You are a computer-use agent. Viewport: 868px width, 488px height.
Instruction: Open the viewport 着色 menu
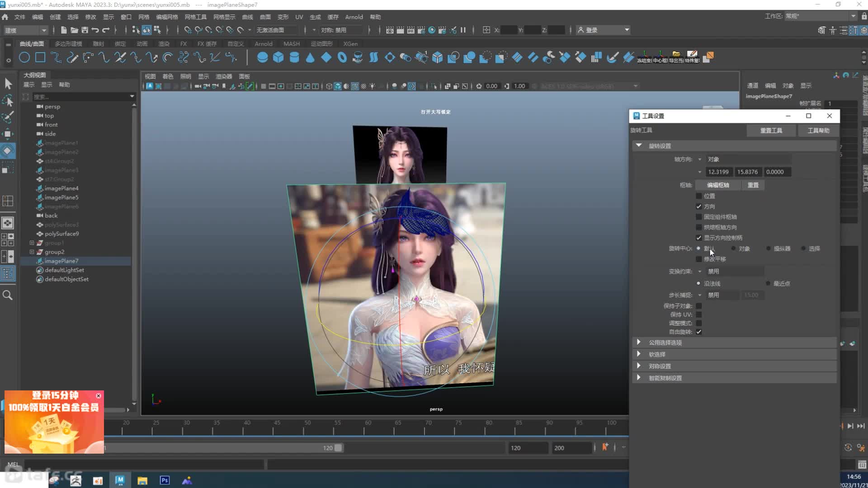168,76
